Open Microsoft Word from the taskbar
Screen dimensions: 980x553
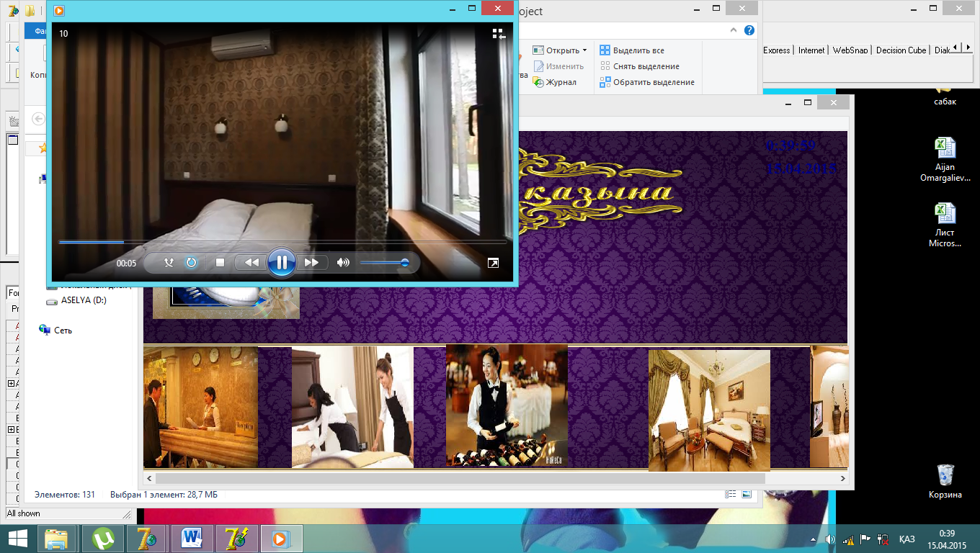click(192, 539)
